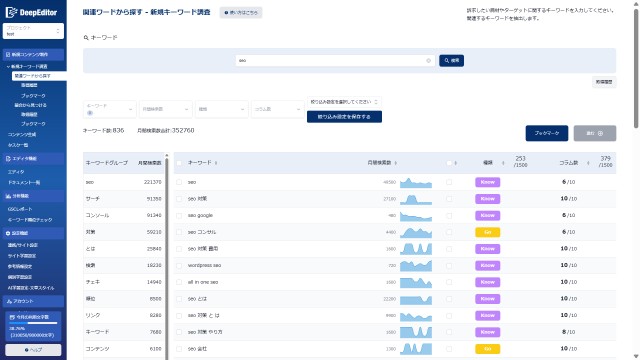The width and height of the screenshot is (640, 360).
Task: Toggle the second header checkbox before 種類 column
Action: [449, 163]
